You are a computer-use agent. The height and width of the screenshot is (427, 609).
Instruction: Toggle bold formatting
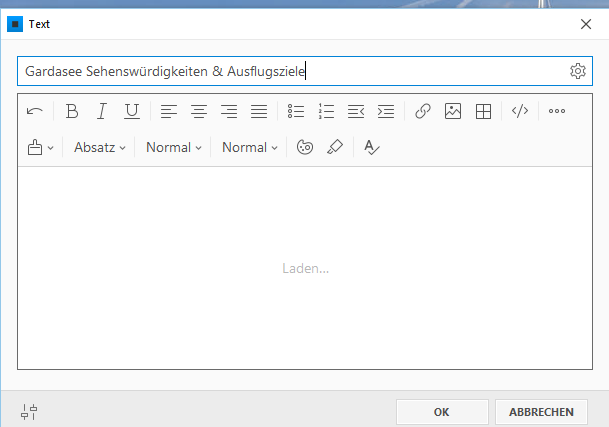pos(72,112)
